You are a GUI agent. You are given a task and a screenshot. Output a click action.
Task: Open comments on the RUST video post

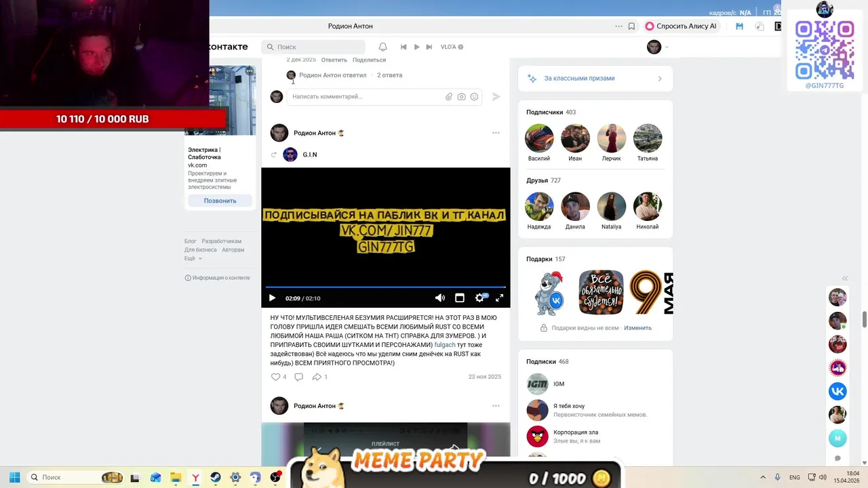click(298, 377)
